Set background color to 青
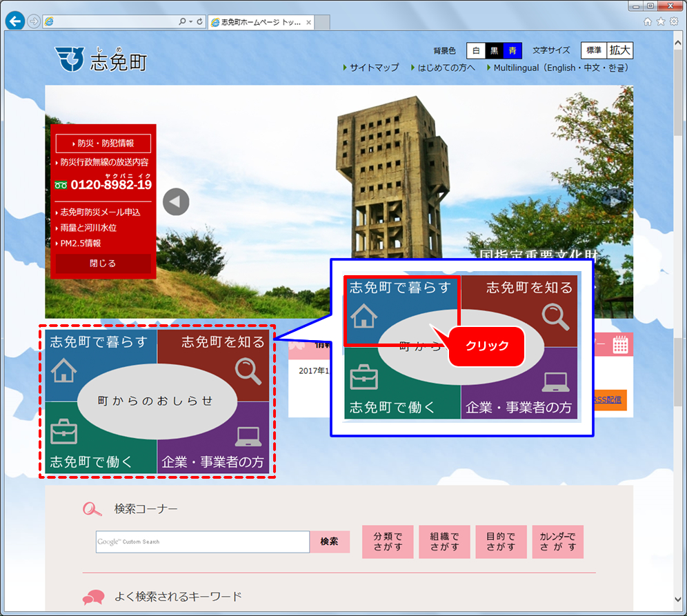The width and height of the screenshot is (687, 616). click(x=512, y=50)
